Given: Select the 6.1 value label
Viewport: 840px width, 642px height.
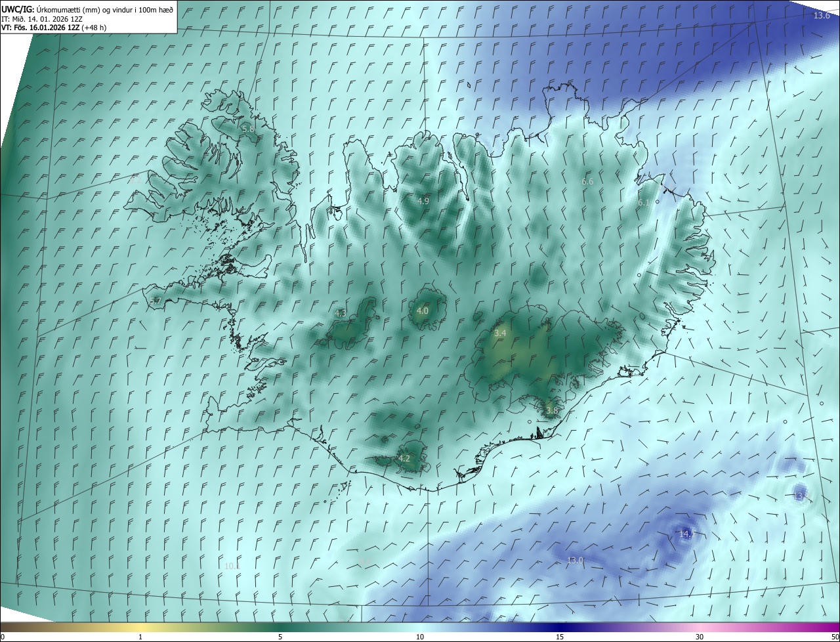Looking at the screenshot, I should coord(644,203).
